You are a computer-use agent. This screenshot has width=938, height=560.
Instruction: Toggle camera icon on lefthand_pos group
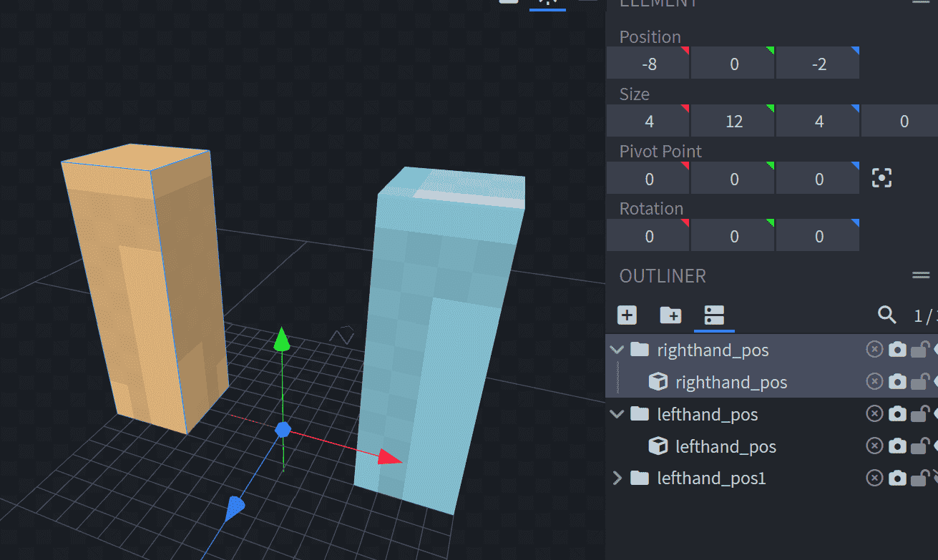897,414
